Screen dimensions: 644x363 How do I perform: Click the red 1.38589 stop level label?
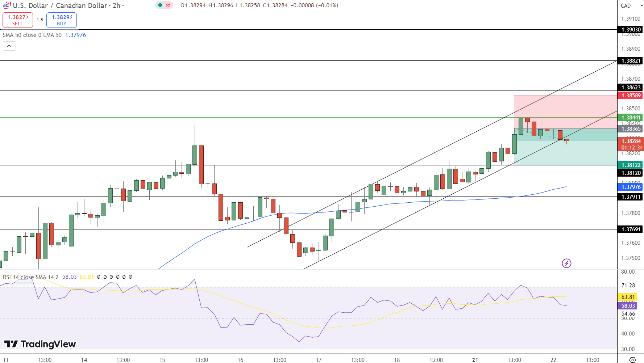pos(631,96)
